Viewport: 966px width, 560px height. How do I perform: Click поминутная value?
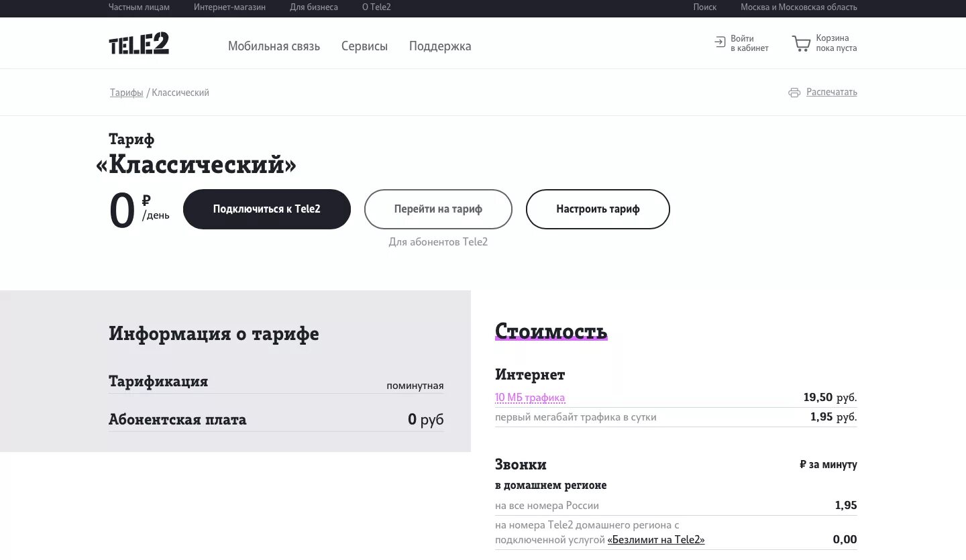(415, 386)
